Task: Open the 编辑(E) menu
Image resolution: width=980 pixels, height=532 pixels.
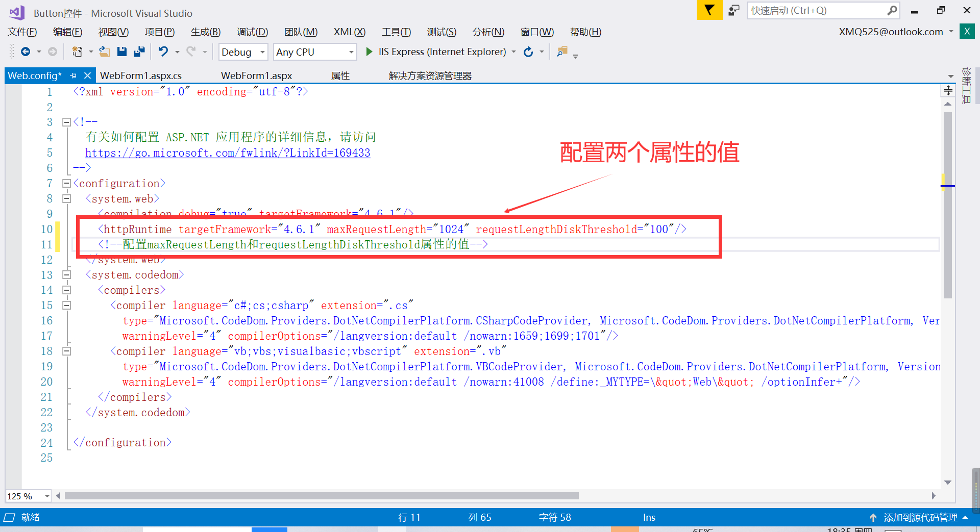Action: (68, 32)
